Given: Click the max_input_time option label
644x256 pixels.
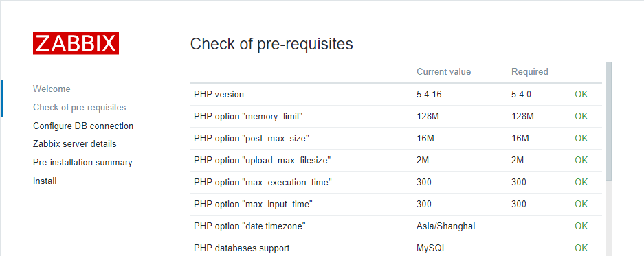Looking at the screenshot, I should [254, 205].
